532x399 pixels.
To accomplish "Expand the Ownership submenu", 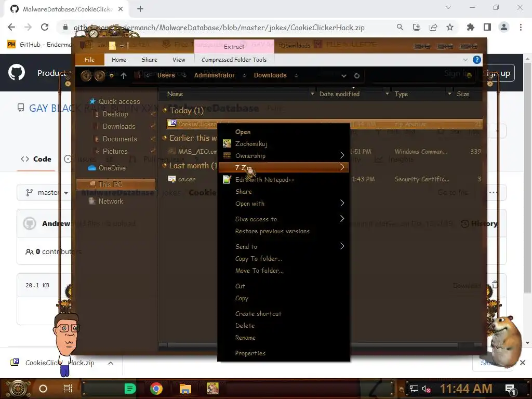I will (x=284, y=156).
